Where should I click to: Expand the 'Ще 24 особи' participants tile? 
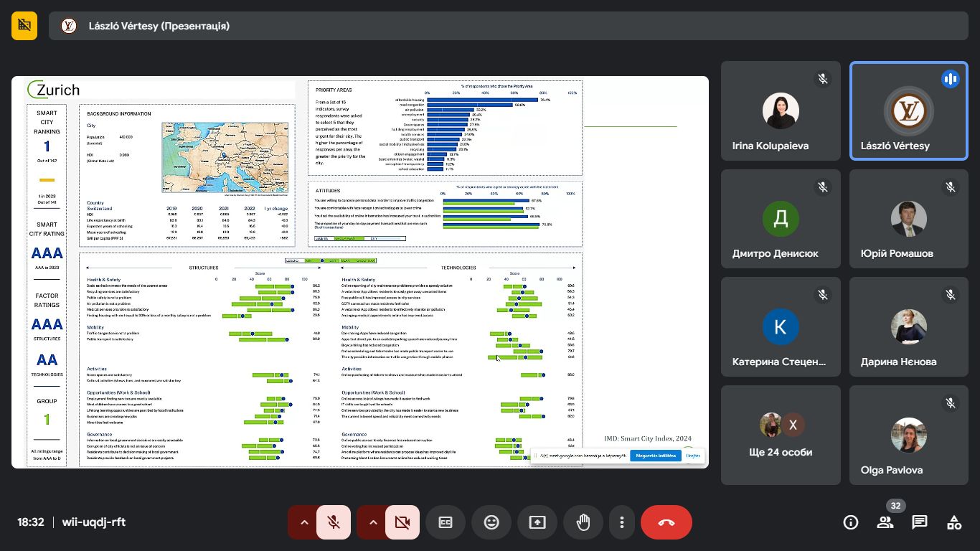click(x=781, y=435)
